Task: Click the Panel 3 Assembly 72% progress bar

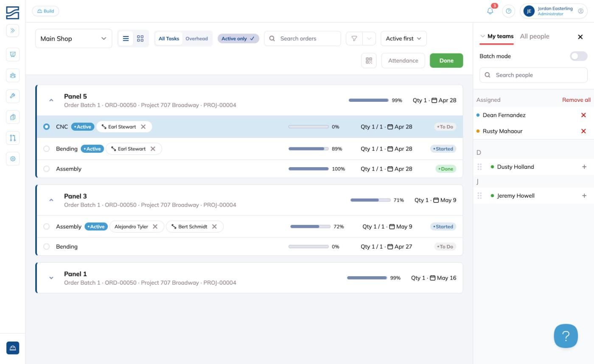Action: [x=310, y=227]
